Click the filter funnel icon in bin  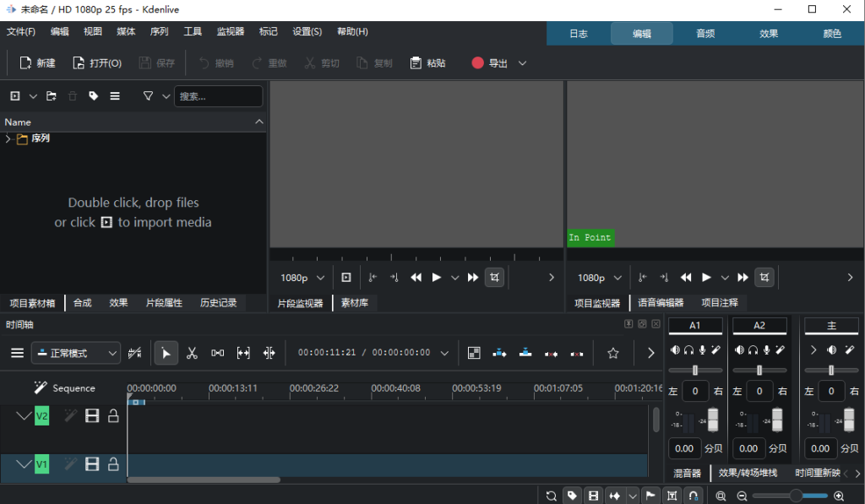tap(148, 96)
